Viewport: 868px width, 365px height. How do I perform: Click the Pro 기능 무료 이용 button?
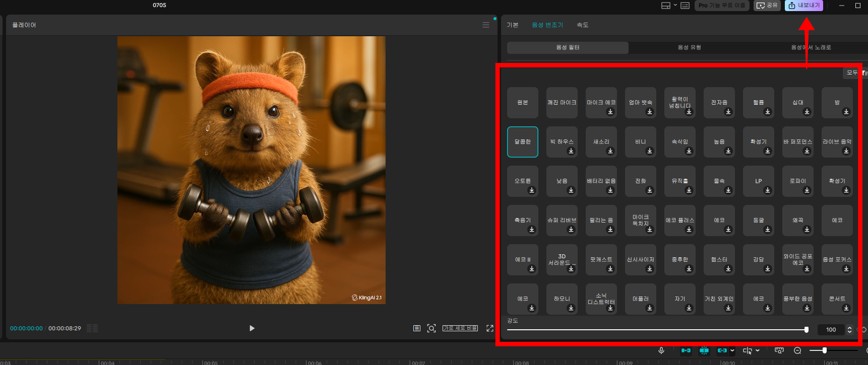point(722,6)
